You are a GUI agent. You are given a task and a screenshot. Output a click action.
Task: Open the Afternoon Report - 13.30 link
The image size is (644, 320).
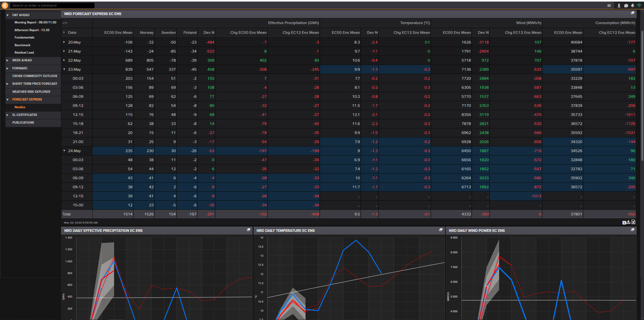click(x=32, y=30)
